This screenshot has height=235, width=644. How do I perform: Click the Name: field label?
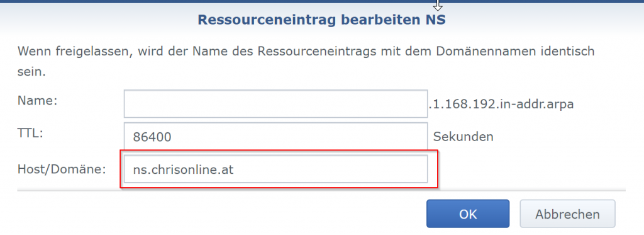point(37,100)
